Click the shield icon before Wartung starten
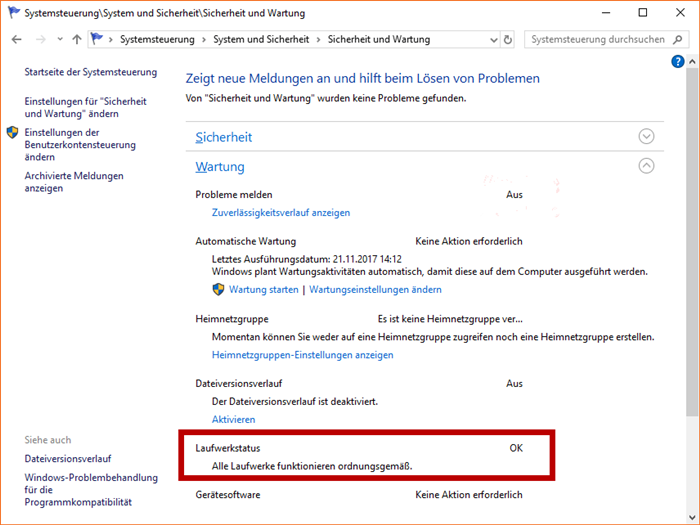Image resolution: width=700 pixels, height=525 pixels. pos(218,289)
